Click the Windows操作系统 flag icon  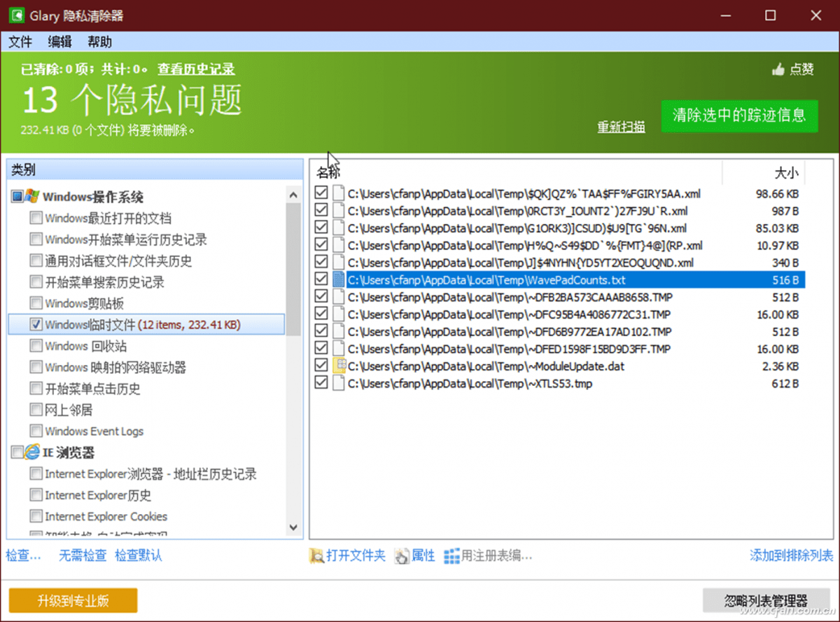click(x=33, y=197)
